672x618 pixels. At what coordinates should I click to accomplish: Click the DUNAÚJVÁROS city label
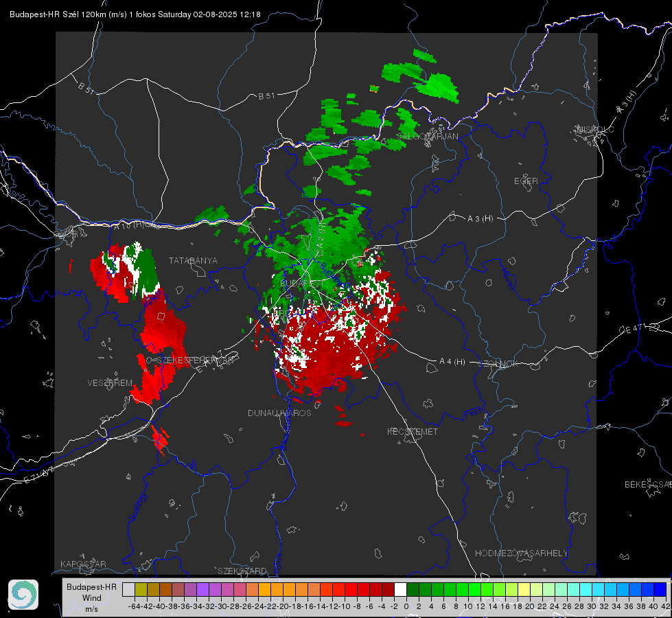click(x=279, y=413)
